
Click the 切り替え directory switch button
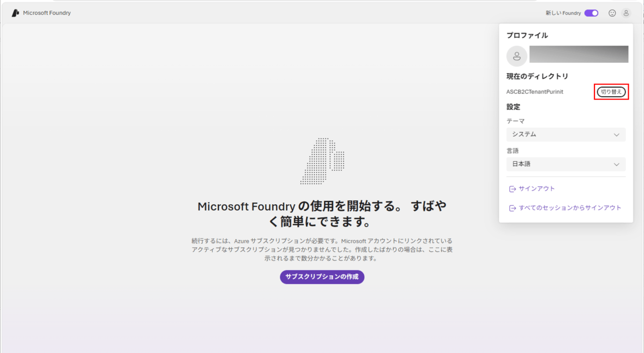click(611, 92)
